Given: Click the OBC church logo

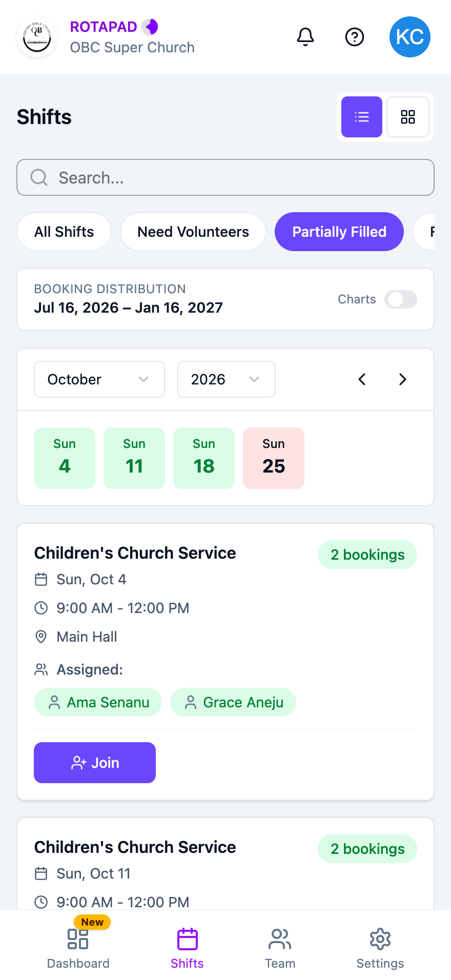Looking at the screenshot, I should pyautogui.click(x=37, y=37).
